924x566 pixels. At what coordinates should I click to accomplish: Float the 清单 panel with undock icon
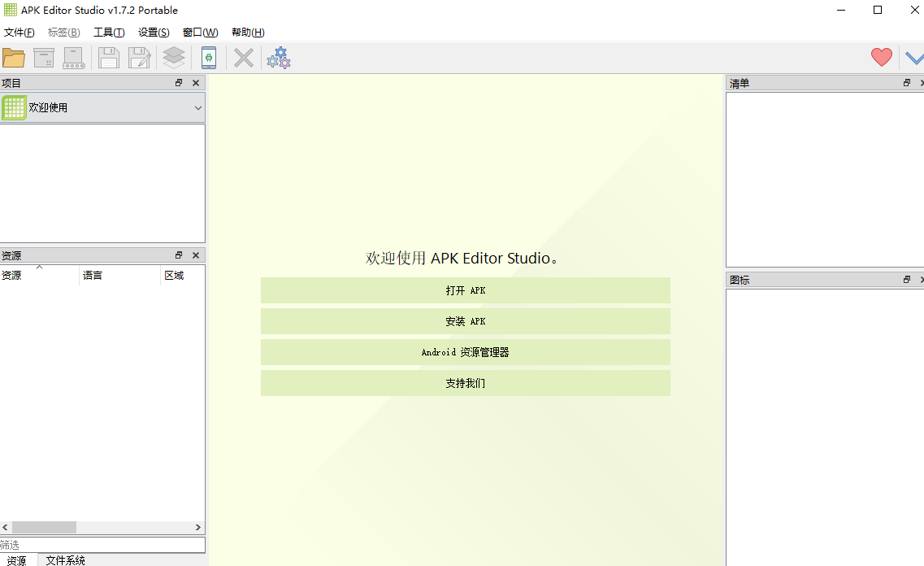[x=907, y=83]
